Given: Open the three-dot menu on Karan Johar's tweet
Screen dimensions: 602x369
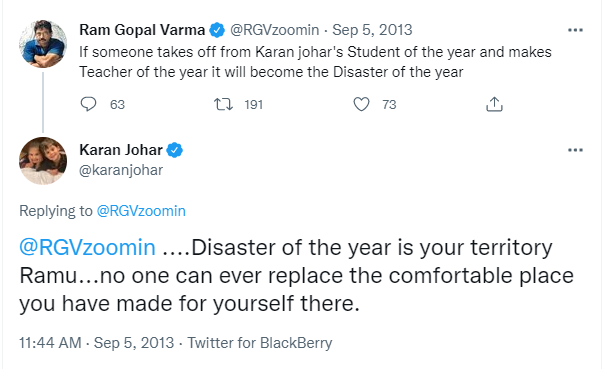Looking at the screenshot, I should tap(575, 150).
